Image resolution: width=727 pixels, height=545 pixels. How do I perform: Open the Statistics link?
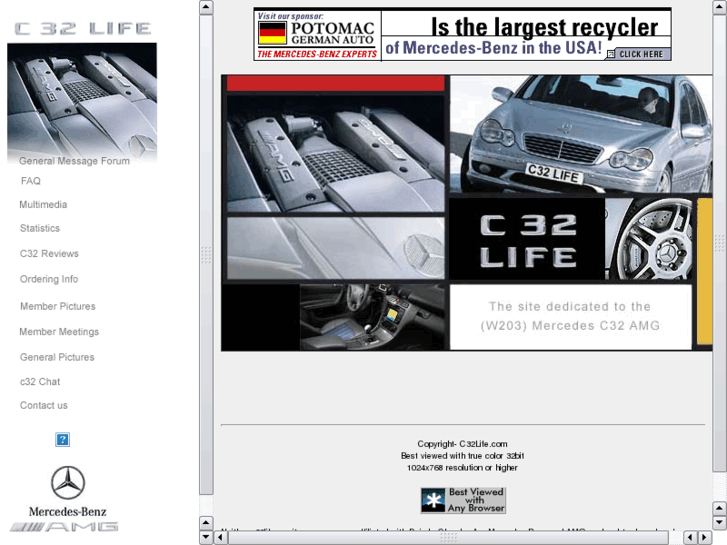pyautogui.click(x=40, y=228)
